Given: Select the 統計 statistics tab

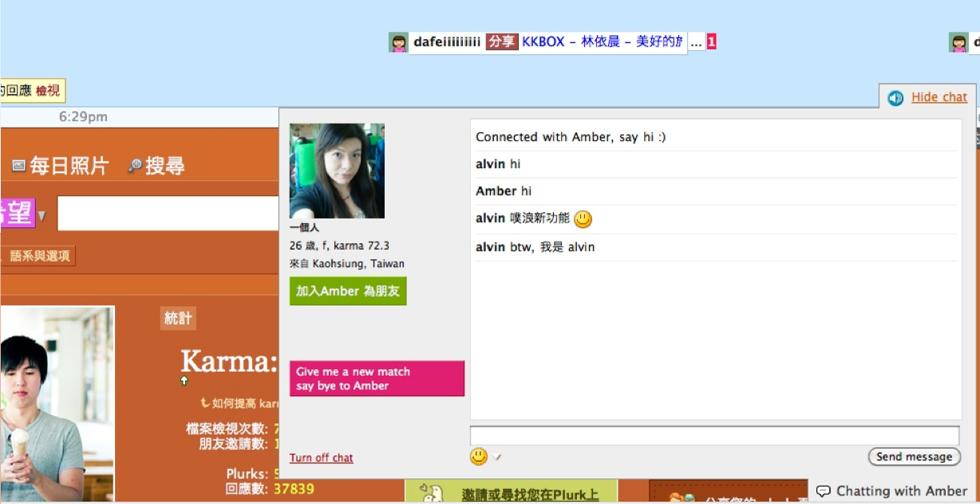Looking at the screenshot, I should click(178, 318).
